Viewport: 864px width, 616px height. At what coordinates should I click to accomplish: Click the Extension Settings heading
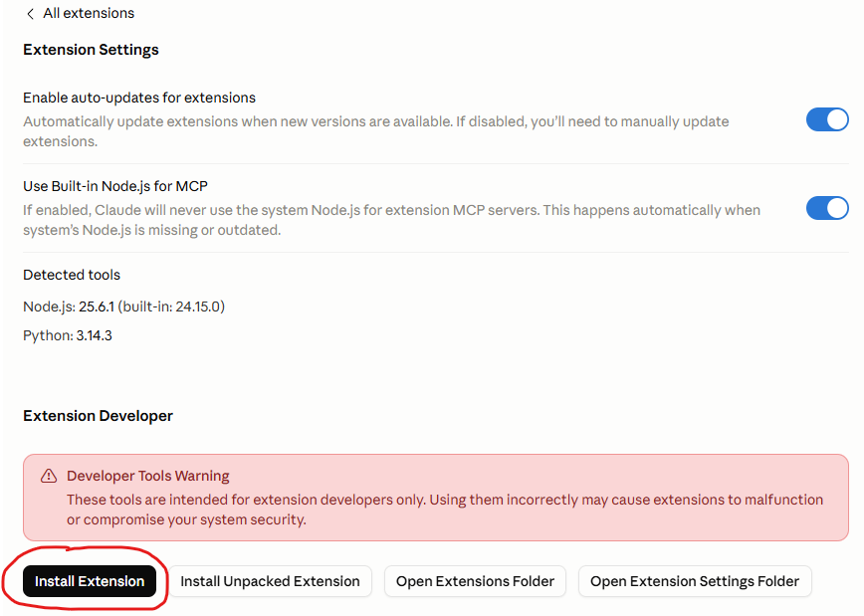click(x=91, y=50)
